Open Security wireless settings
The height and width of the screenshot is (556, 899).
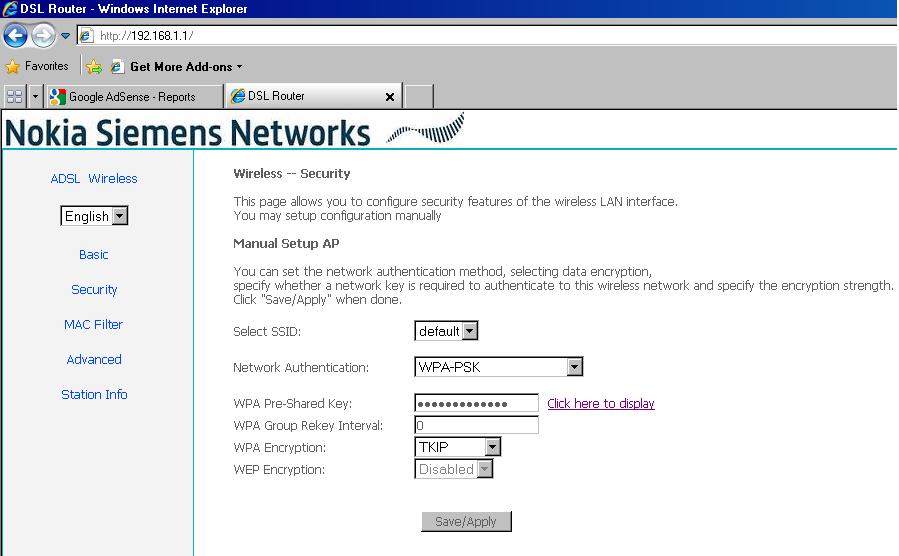click(x=94, y=289)
